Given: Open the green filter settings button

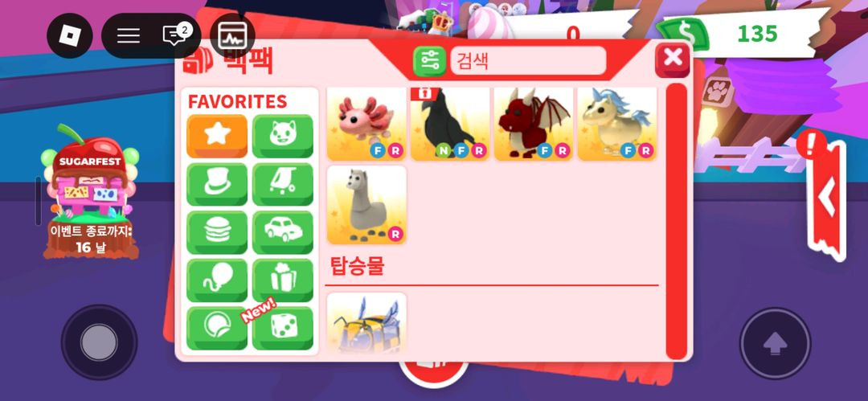Looking at the screenshot, I should click(429, 61).
